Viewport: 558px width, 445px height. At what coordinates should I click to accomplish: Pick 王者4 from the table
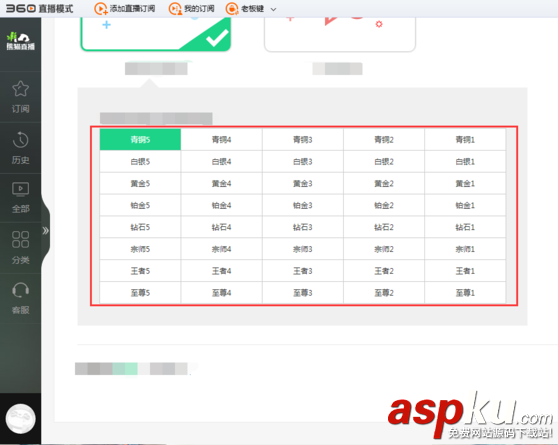pos(221,271)
